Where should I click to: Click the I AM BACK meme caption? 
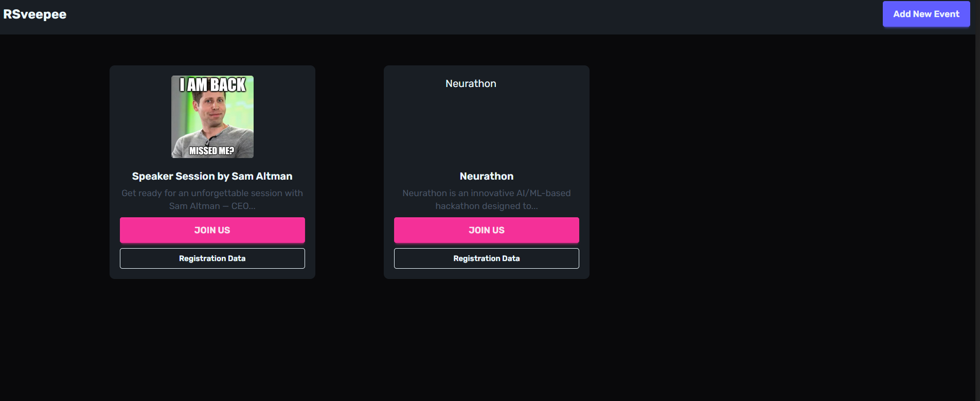[212, 85]
